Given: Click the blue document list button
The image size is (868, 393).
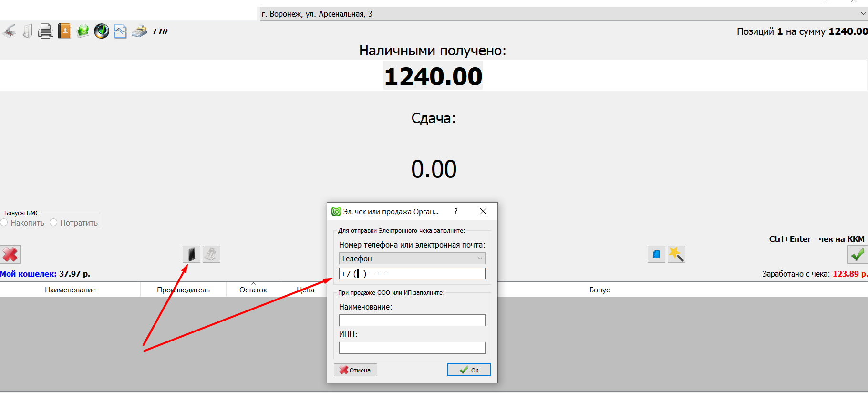Looking at the screenshot, I should (x=656, y=254).
